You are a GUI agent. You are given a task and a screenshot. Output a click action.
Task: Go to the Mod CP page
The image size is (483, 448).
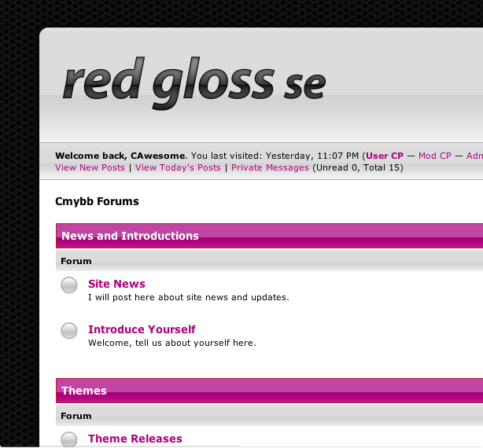click(434, 156)
